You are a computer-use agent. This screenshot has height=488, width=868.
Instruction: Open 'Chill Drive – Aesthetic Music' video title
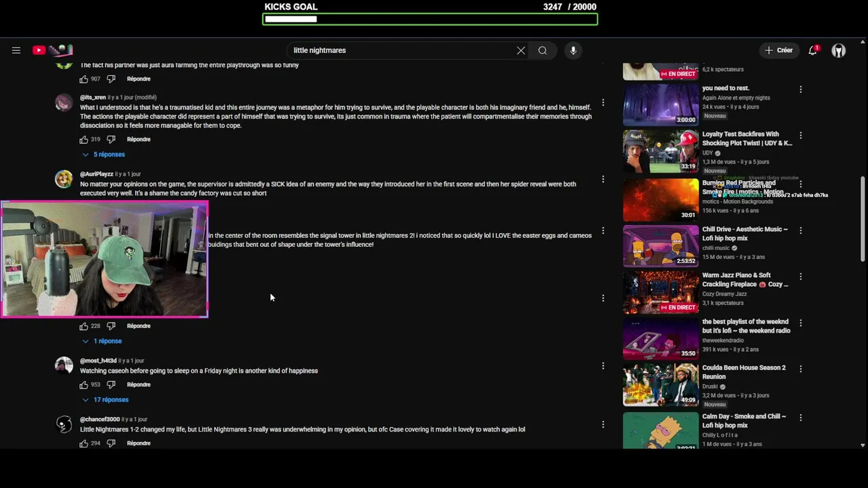[x=745, y=234]
